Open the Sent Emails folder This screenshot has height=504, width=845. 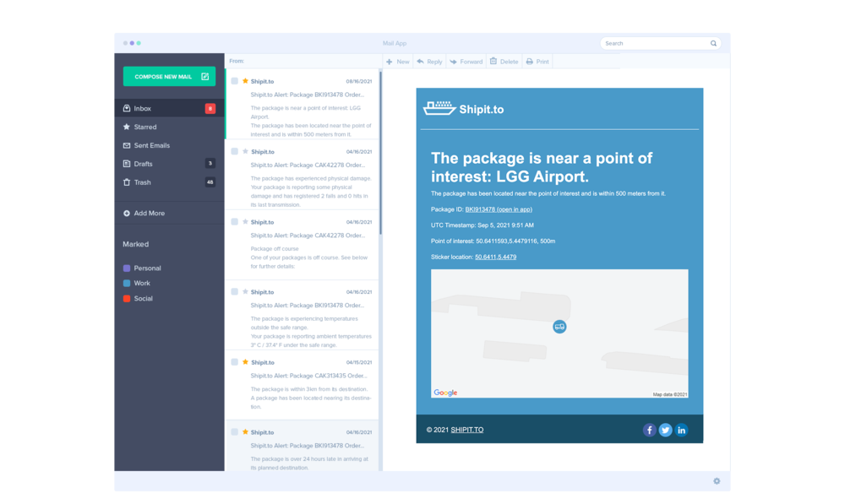[x=169, y=145]
